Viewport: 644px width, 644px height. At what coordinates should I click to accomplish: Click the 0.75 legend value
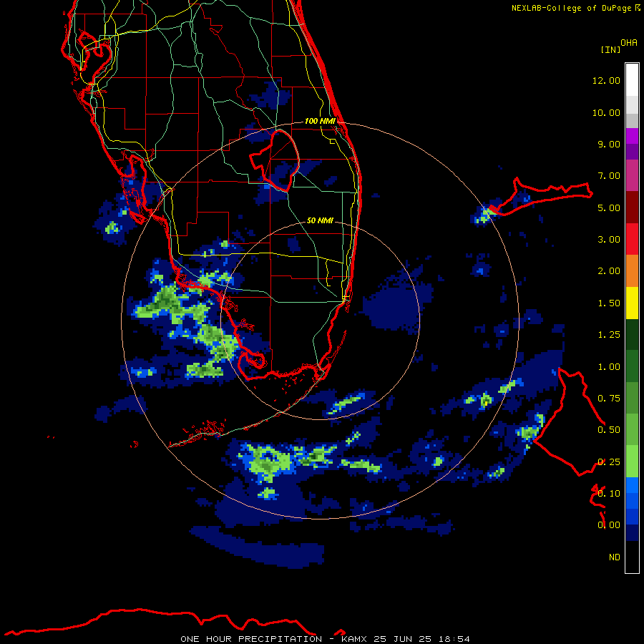609,399
